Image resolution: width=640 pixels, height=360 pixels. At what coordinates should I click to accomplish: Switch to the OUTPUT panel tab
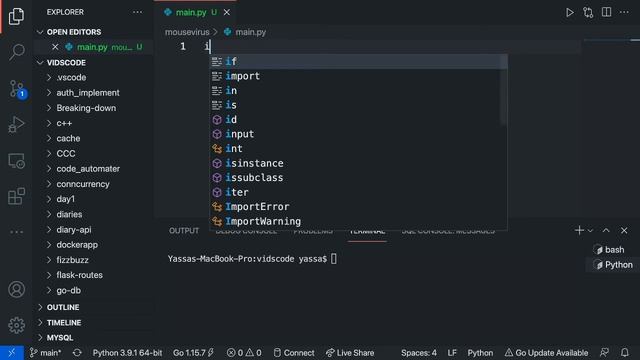coord(184,231)
